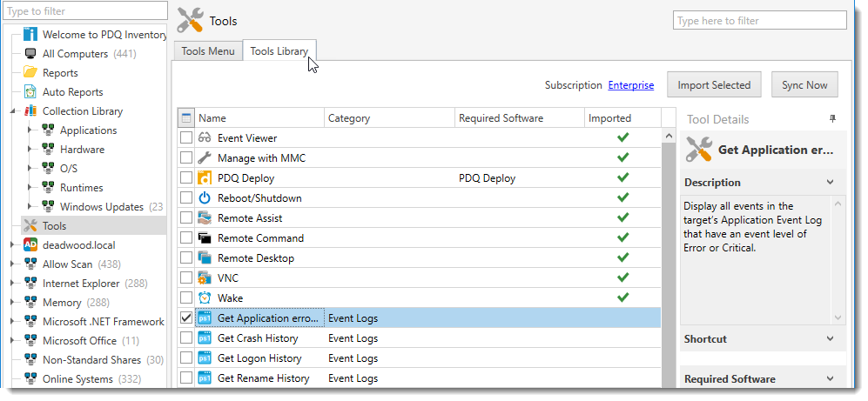
Task: Click the Get Logon History ps1 icon
Action: (x=205, y=358)
